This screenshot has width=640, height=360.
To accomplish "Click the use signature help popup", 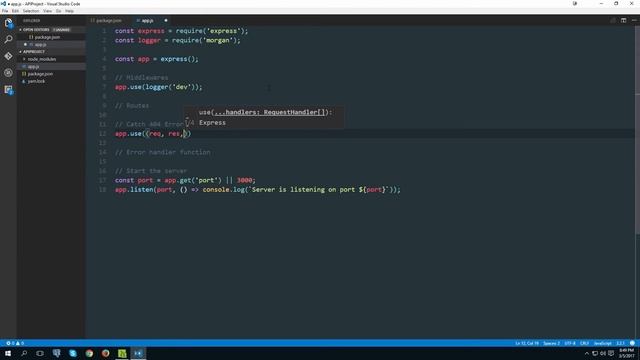I will pos(264,117).
